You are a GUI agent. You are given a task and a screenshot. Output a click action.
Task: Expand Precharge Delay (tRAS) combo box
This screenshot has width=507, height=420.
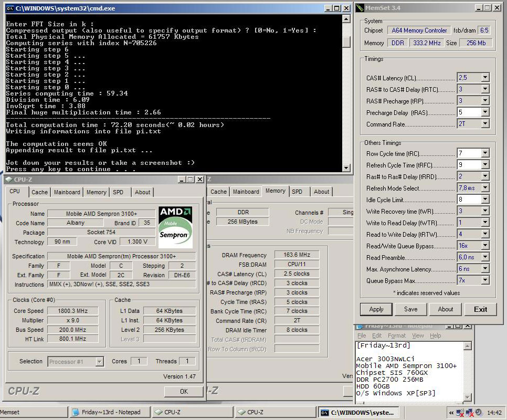485,112
